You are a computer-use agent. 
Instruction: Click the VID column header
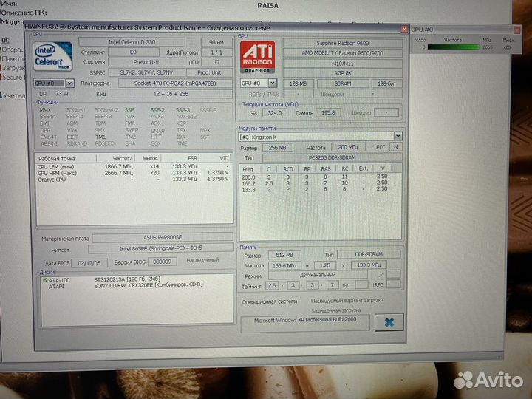pyautogui.click(x=216, y=158)
